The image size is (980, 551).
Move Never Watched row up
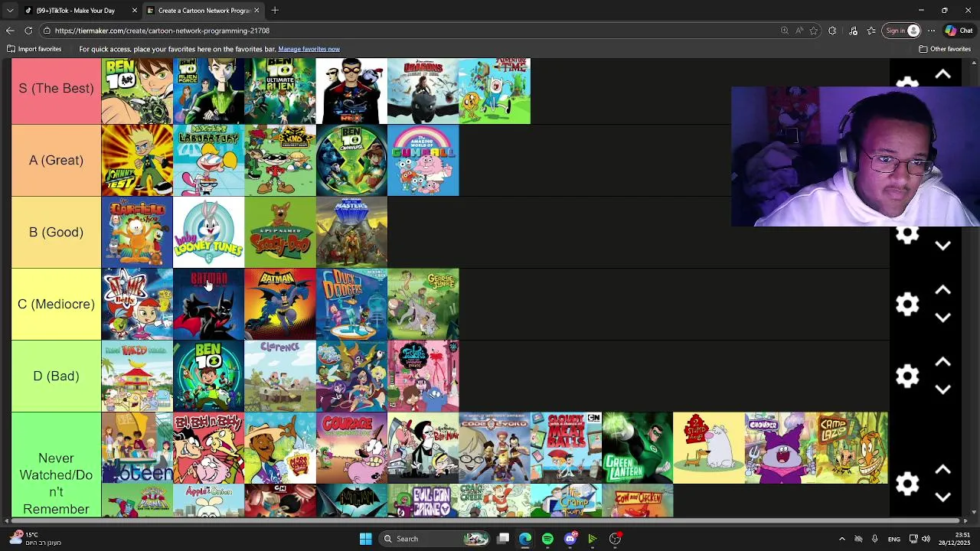tap(942, 470)
